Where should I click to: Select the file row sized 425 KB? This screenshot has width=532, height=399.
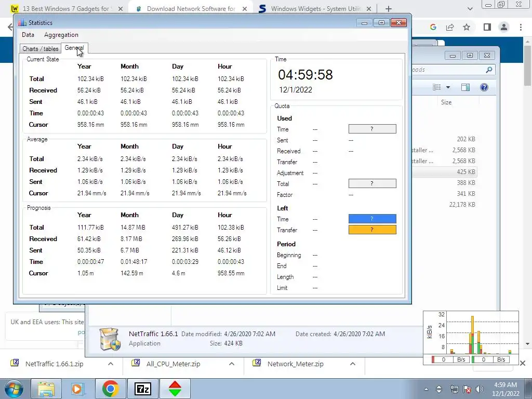(445, 171)
